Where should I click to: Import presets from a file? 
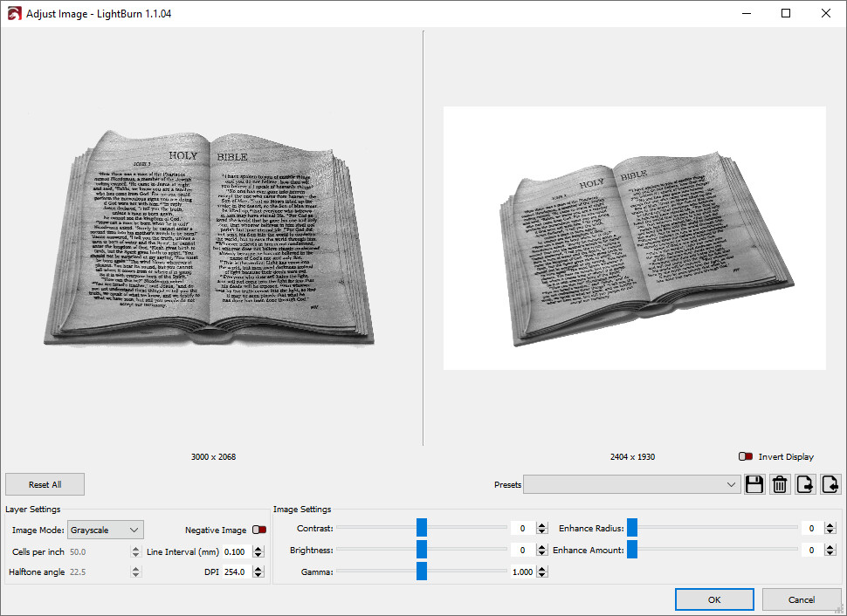830,484
